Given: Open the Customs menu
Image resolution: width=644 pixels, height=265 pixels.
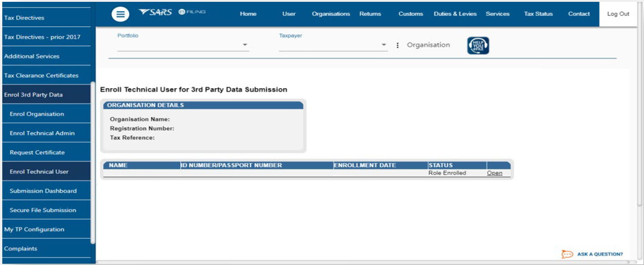Looking at the screenshot, I should click(411, 14).
